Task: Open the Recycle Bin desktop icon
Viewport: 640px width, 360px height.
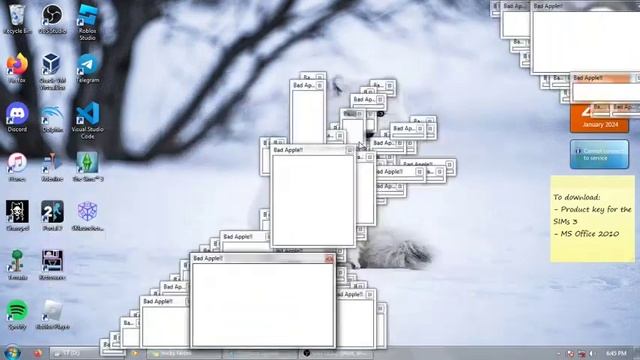Action: (x=17, y=19)
